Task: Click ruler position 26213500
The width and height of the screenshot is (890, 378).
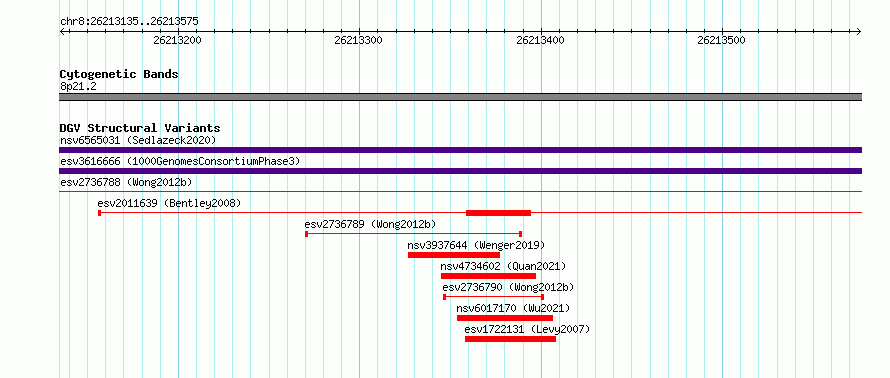Action: point(721,40)
